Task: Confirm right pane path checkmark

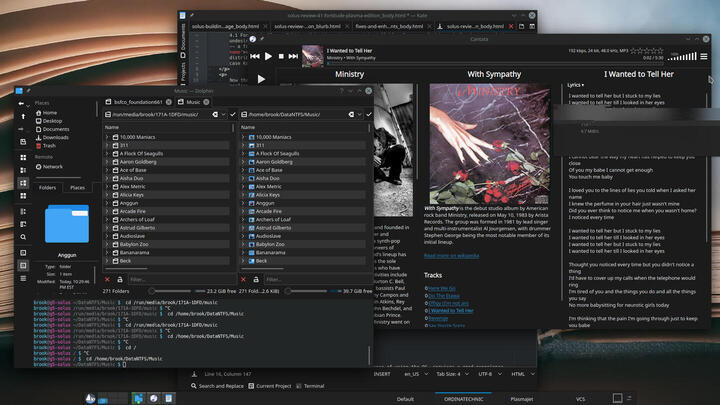Action: click(368, 114)
